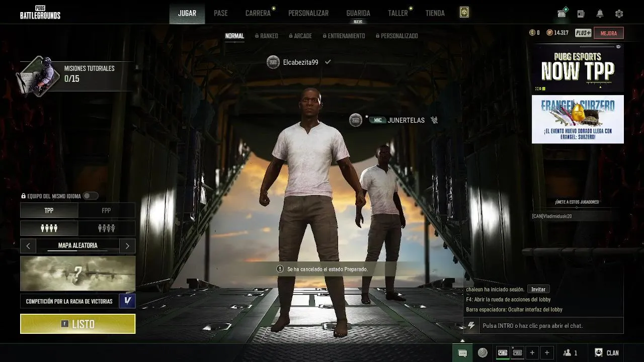Click the lightning quick-chat icon
This screenshot has width=644, height=362.
(x=471, y=326)
